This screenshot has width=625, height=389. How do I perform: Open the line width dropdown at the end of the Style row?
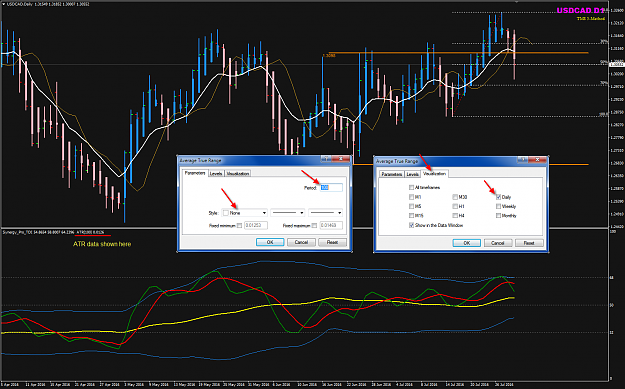325,213
